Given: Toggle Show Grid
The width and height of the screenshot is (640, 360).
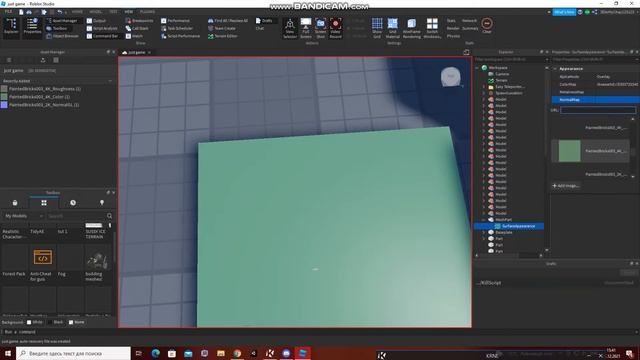Looking at the screenshot, I should 377,28.
